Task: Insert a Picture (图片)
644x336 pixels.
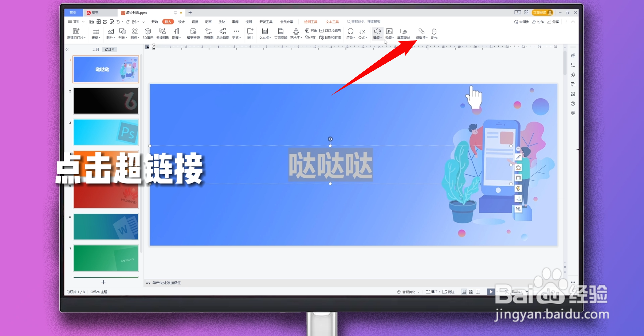Action: click(110, 33)
